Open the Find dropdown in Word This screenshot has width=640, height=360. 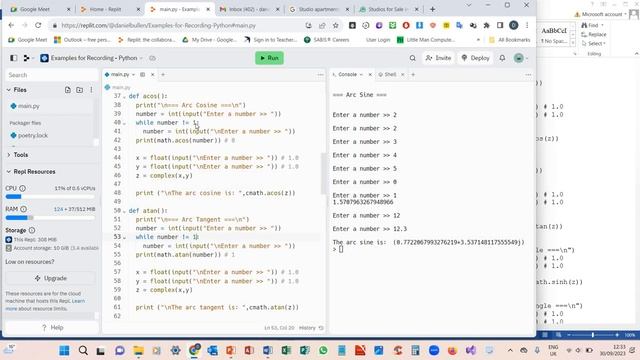tap(593, 25)
